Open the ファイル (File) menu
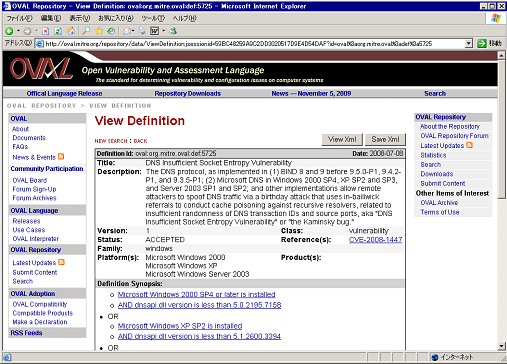Screen dimensions: 507x364 [x=20, y=18]
